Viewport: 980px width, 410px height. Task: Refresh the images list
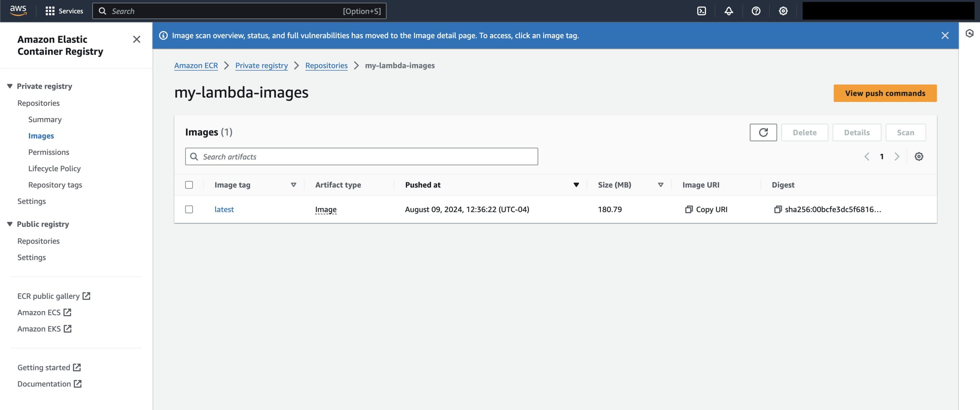click(763, 133)
